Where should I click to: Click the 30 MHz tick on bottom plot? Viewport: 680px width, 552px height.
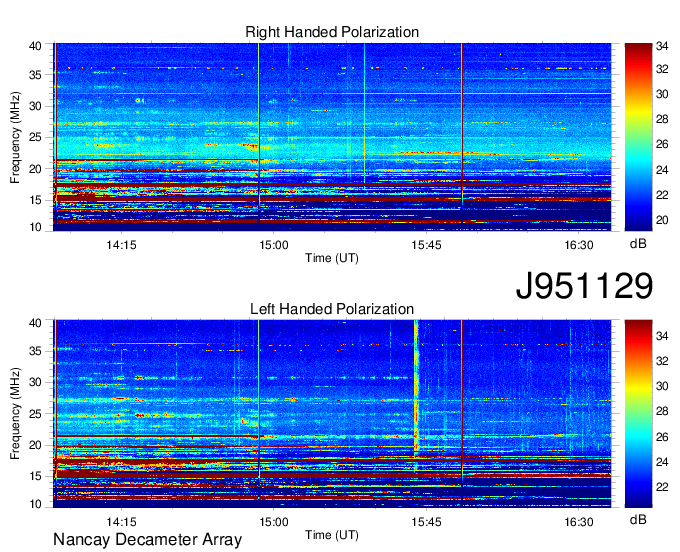(x=35, y=382)
